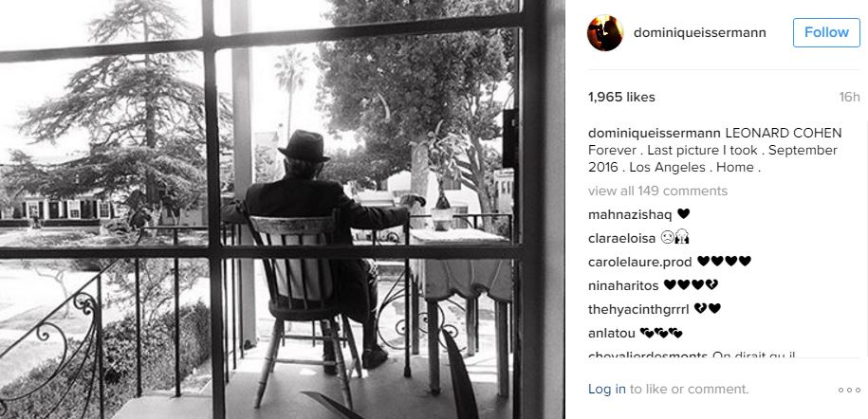Viewport: 868px width, 419px height.
Task: Click the four hearts in carolelaure.prod comment
Action: pyautogui.click(x=724, y=261)
